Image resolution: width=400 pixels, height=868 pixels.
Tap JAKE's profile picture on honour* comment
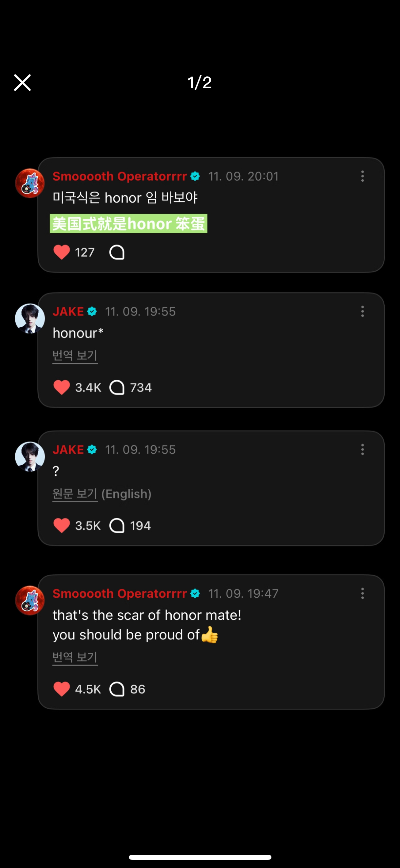click(x=30, y=319)
